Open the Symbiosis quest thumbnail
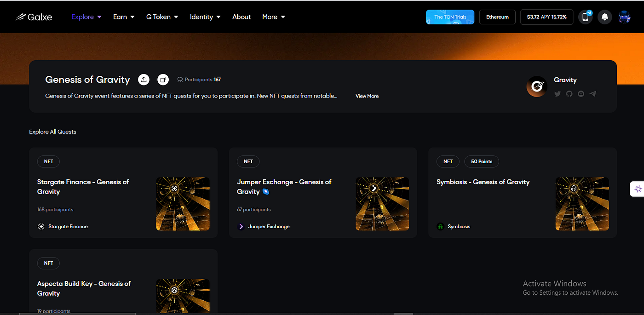 point(582,204)
